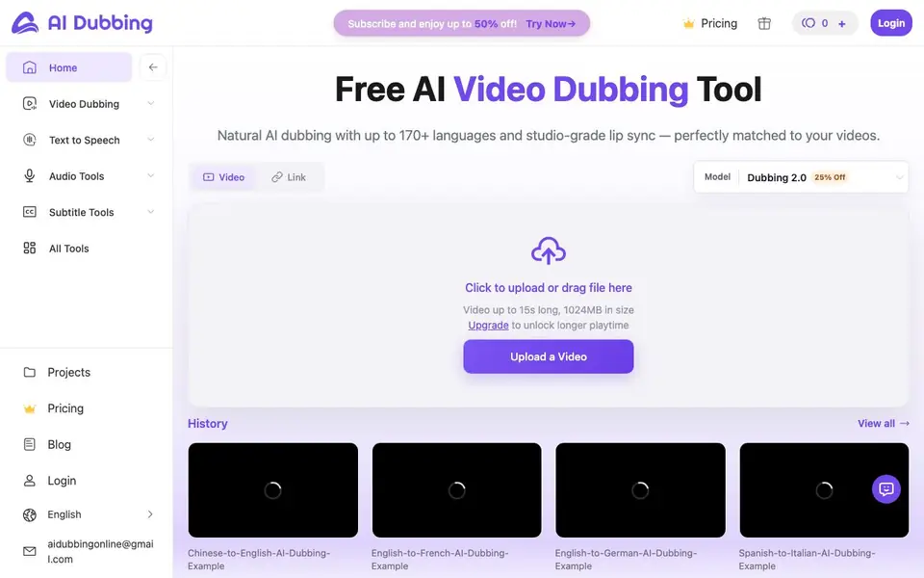Click the plus icon to add credits
The width and height of the screenshot is (924, 578).
[841, 23]
